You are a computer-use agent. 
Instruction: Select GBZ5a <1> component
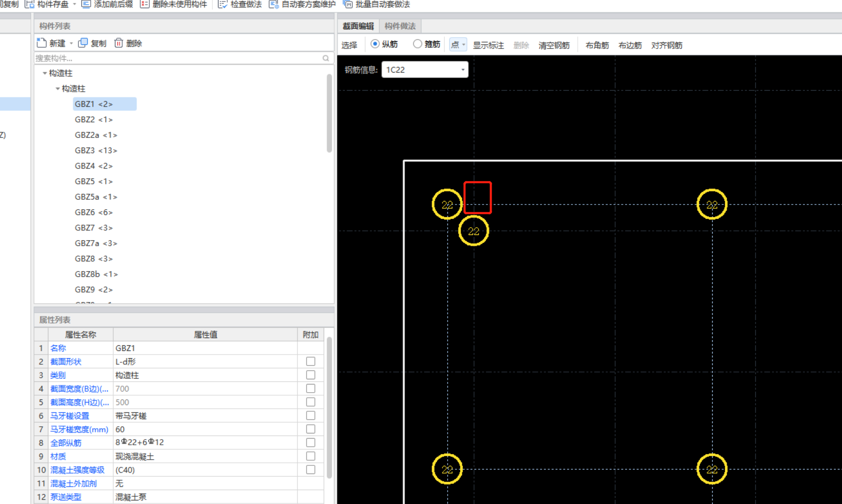96,197
